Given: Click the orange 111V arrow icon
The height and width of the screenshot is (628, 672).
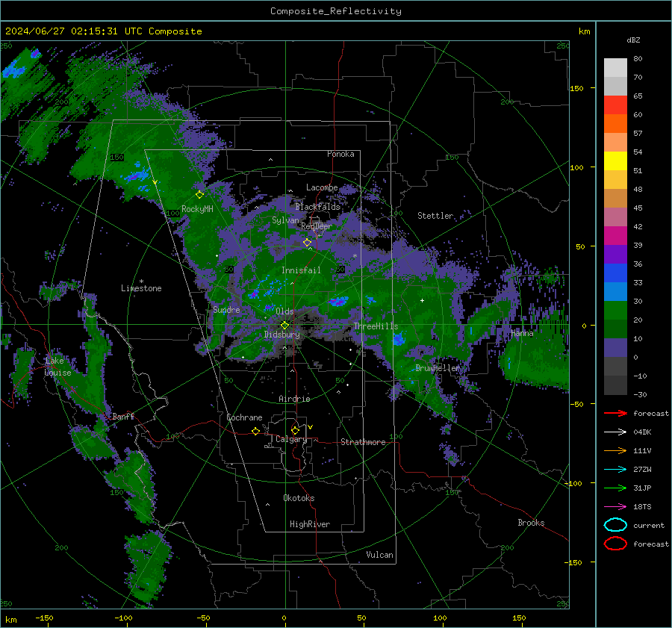Looking at the screenshot, I should [615, 450].
